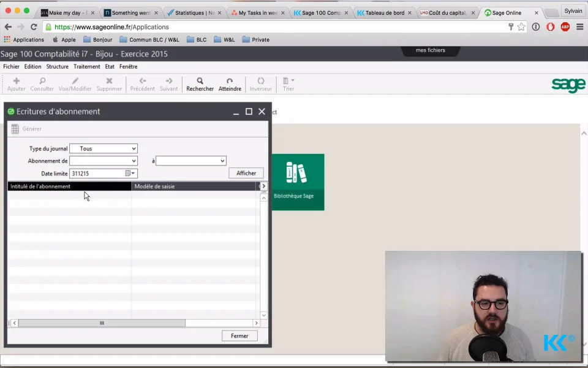
Task: Click the Atteindre toolbar icon
Action: pos(230,81)
